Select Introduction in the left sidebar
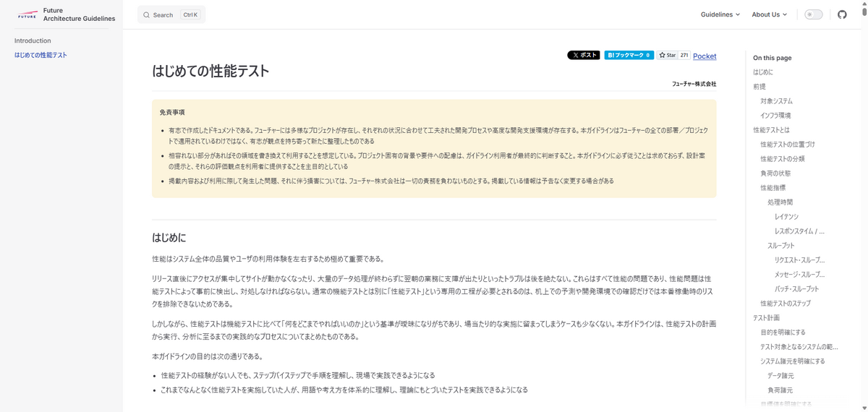The image size is (868, 412). (x=33, y=40)
